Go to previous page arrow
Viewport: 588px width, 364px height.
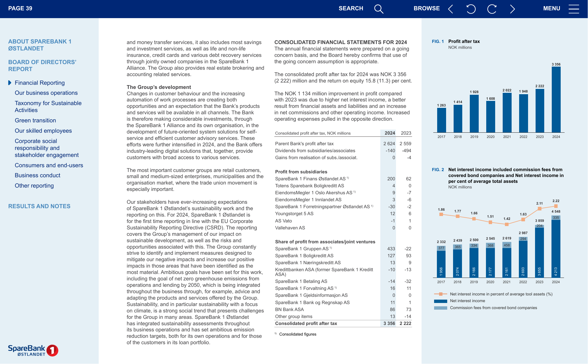coord(451,9)
